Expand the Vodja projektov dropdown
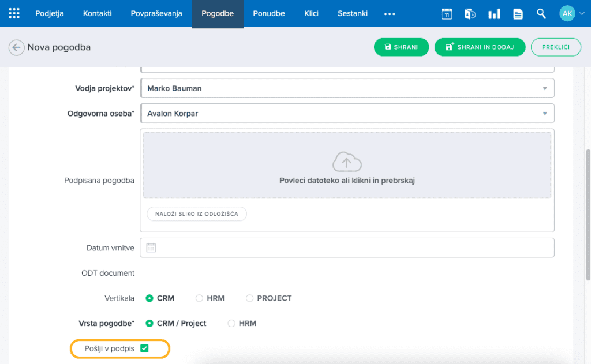This screenshot has width=591, height=364. pos(544,88)
